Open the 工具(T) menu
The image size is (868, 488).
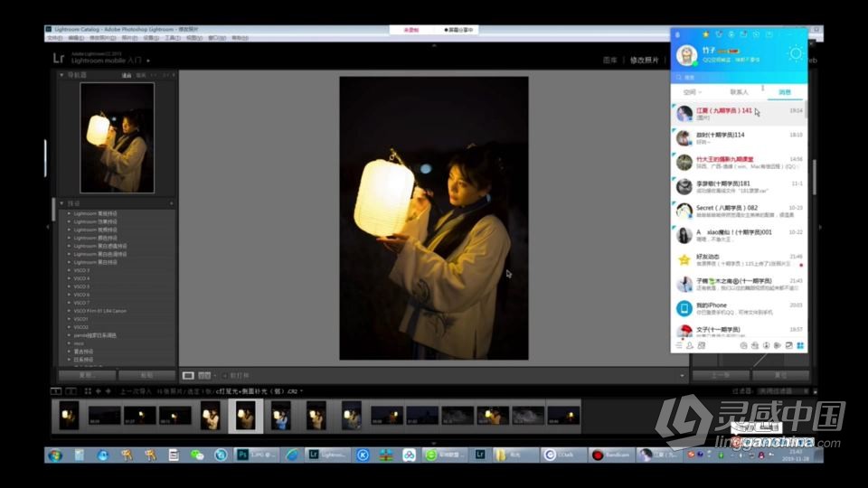(172, 38)
